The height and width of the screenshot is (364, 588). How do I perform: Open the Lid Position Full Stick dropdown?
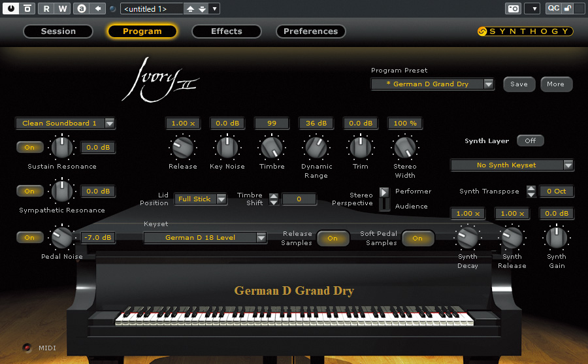coord(201,199)
